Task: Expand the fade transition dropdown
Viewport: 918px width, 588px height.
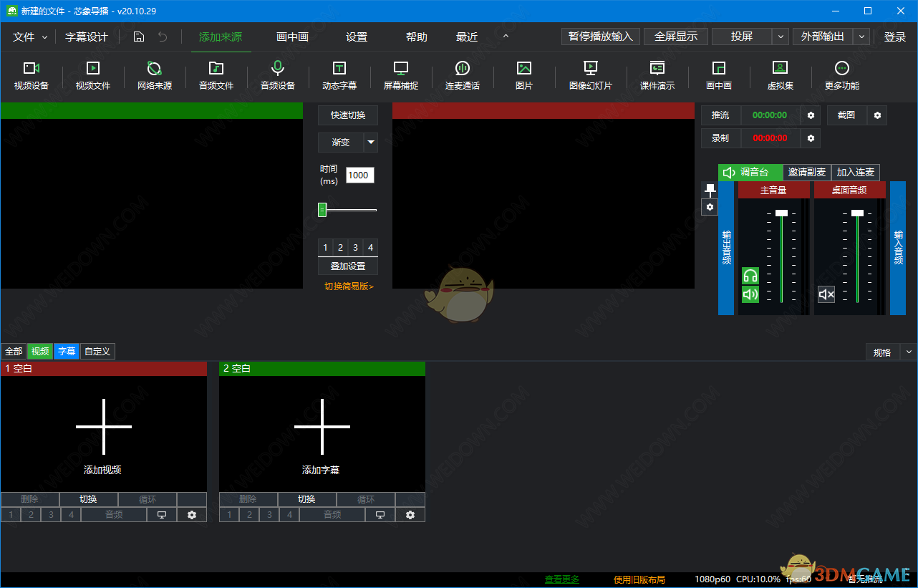Action: 371,143
